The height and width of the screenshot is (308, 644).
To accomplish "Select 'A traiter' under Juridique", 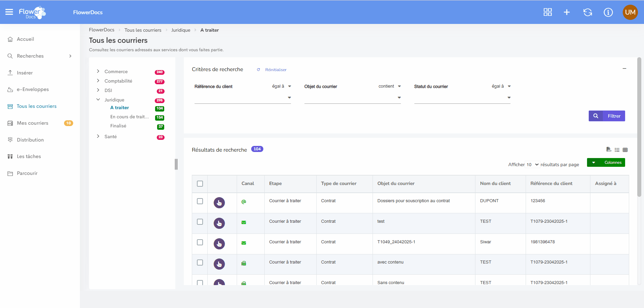I will (120, 107).
